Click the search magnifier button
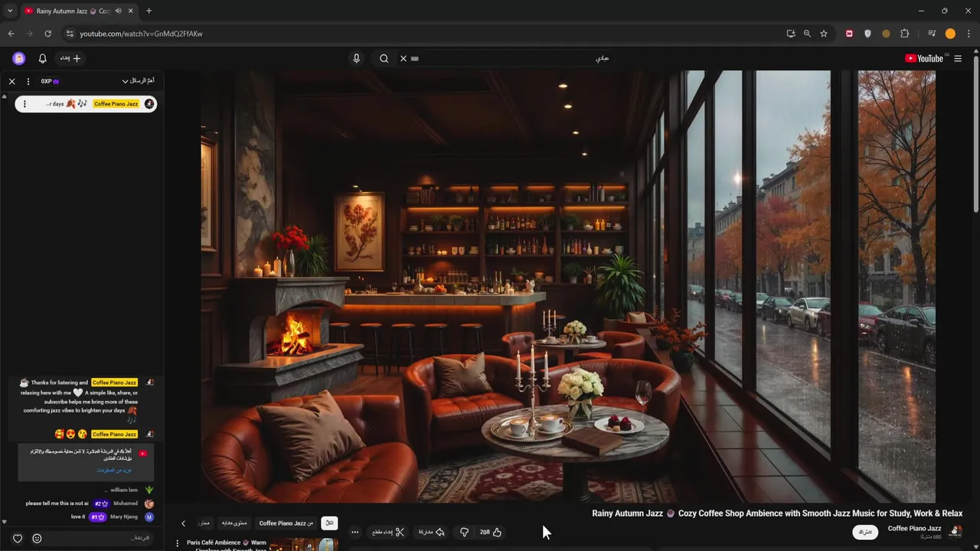980x551 pixels. click(384, 58)
